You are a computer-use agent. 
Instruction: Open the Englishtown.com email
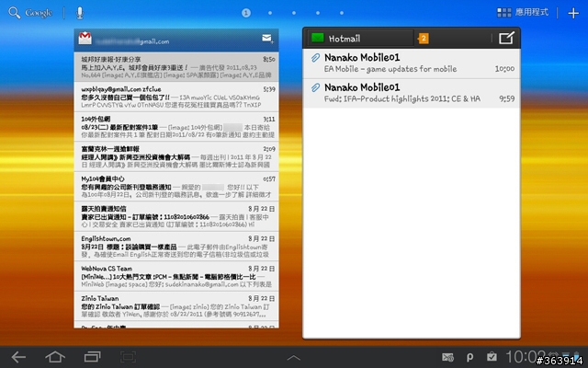coord(176,247)
